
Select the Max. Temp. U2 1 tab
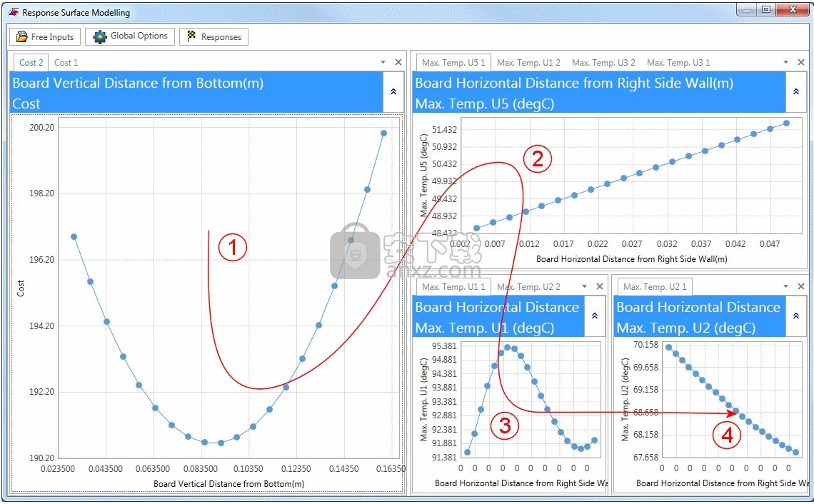point(655,286)
